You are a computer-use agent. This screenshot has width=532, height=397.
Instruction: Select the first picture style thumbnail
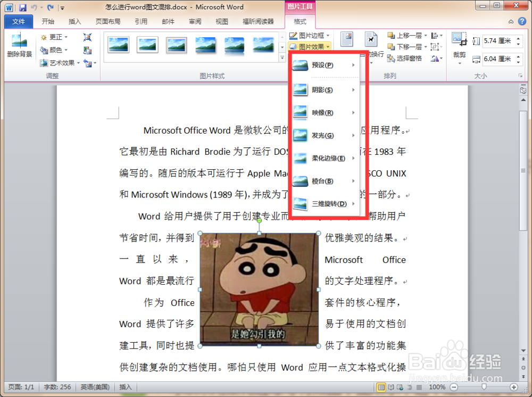coord(118,45)
